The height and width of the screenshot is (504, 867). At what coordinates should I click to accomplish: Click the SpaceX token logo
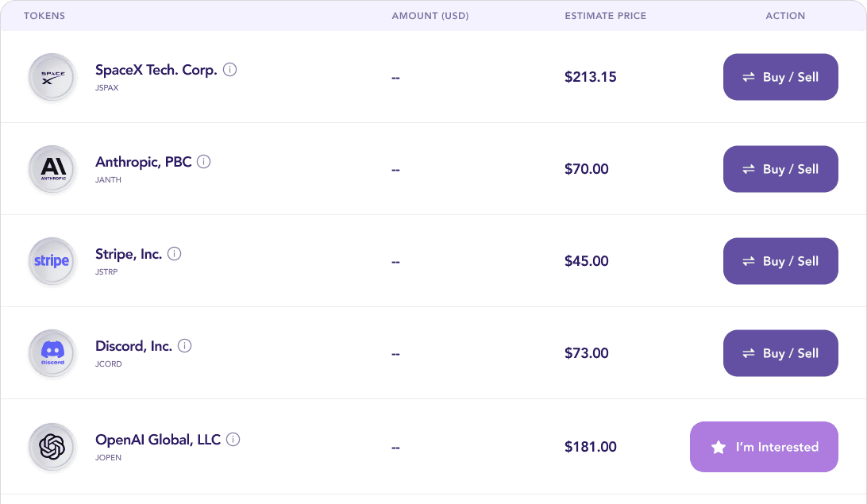tap(52, 77)
